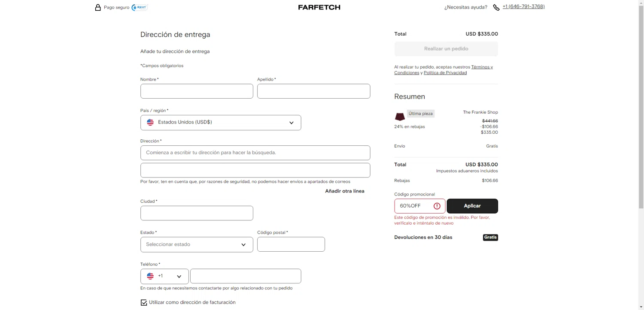The image size is (644, 310).
Task: Click the Rebajas $106.66 amount
Action: 490,181
